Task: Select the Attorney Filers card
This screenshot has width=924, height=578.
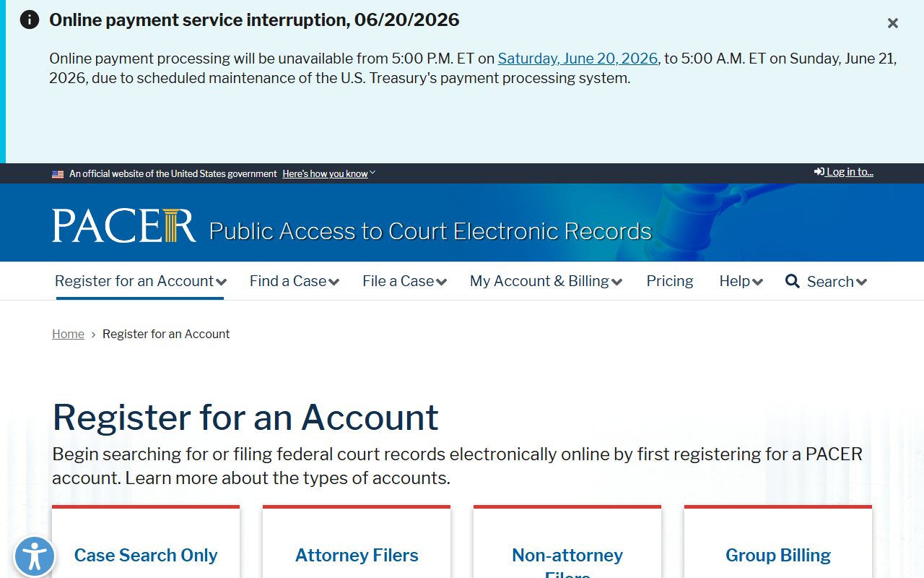Action: (357, 542)
